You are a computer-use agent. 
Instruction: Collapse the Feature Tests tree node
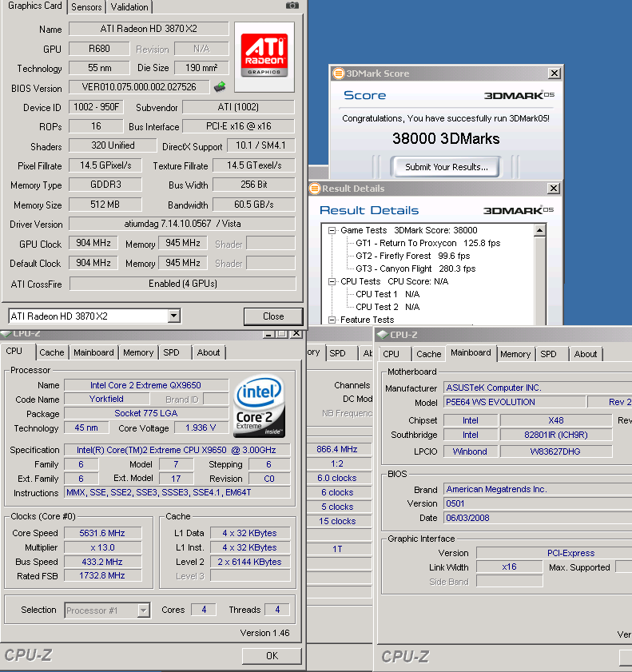click(x=332, y=320)
